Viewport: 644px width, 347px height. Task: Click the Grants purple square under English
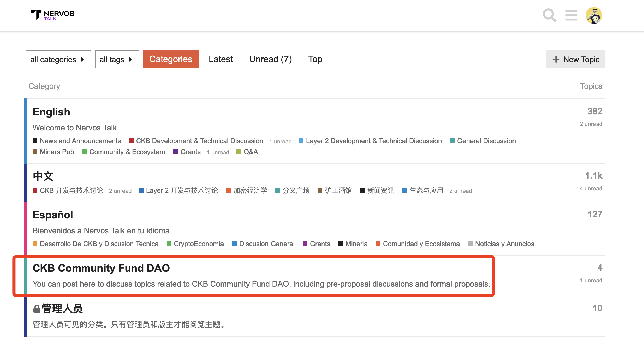click(176, 152)
